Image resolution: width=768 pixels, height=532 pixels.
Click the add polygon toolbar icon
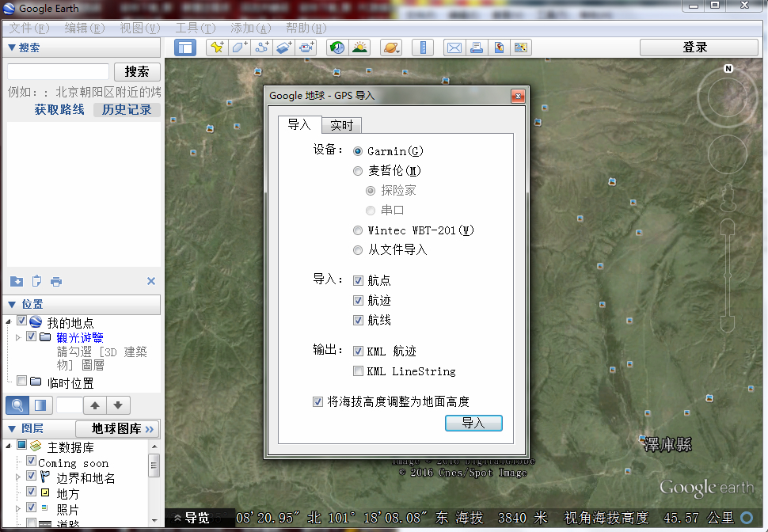click(239, 47)
